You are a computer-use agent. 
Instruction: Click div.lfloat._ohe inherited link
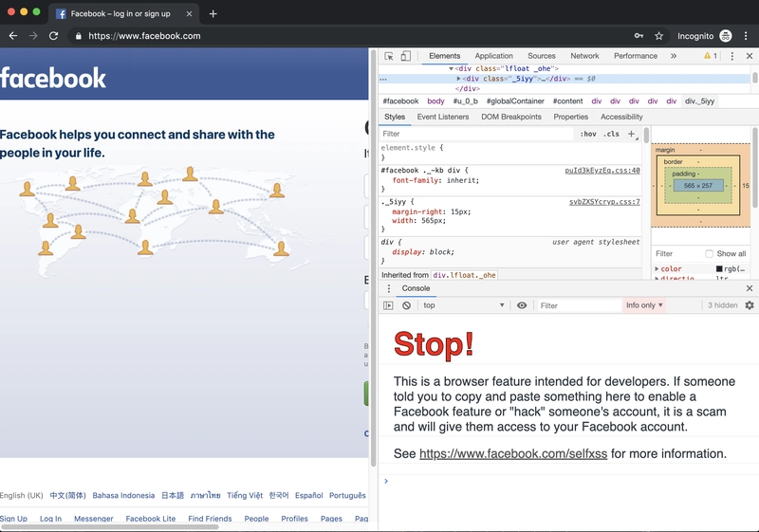(x=464, y=275)
